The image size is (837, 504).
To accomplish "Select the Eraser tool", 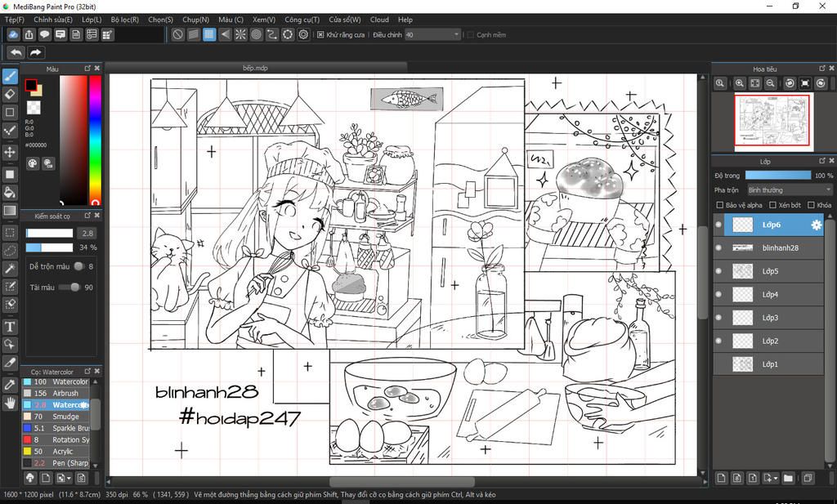I will coord(10,95).
